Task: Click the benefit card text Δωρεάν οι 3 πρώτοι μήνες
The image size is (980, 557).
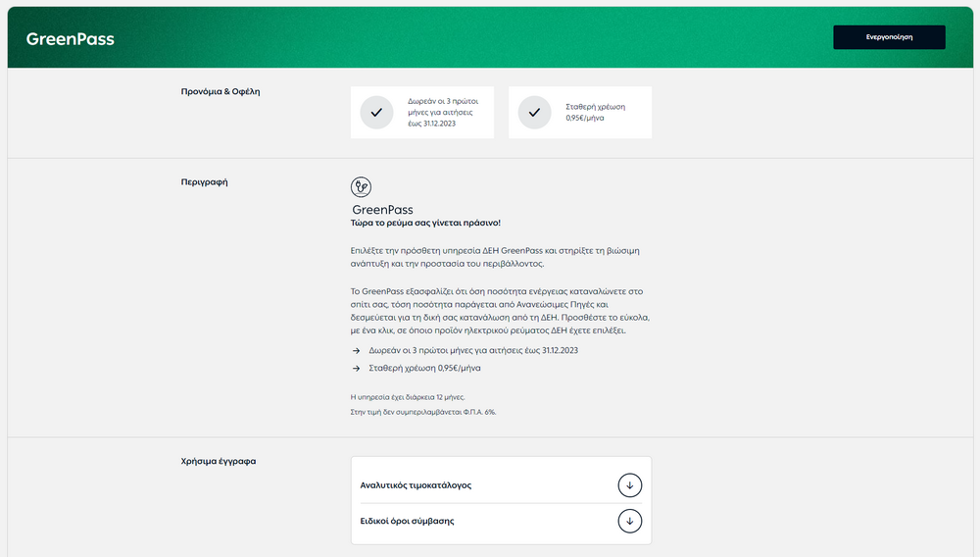Action: click(x=443, y=113)
